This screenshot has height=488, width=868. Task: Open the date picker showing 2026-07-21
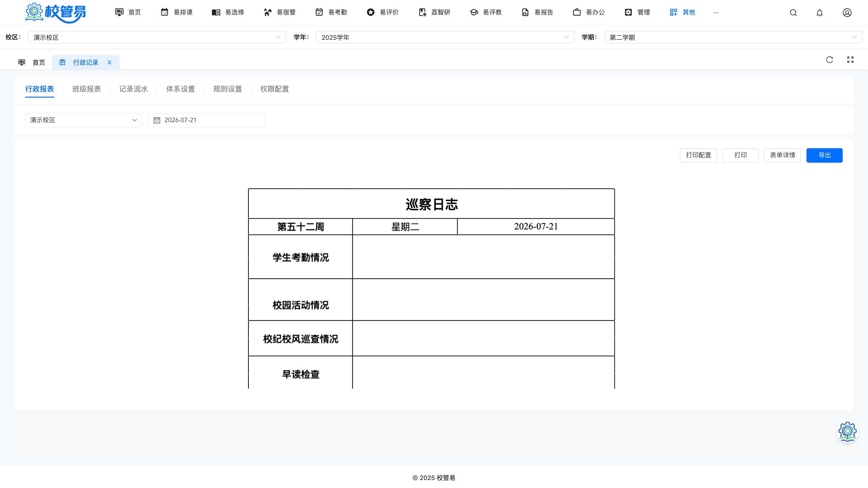coord(207,120)
